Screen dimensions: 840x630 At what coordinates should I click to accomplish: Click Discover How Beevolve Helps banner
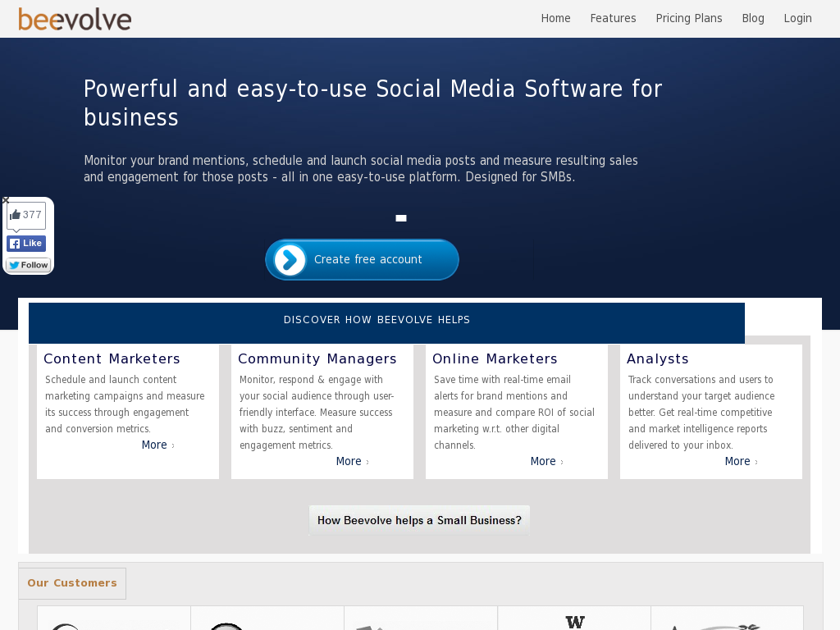coord(386,322)
